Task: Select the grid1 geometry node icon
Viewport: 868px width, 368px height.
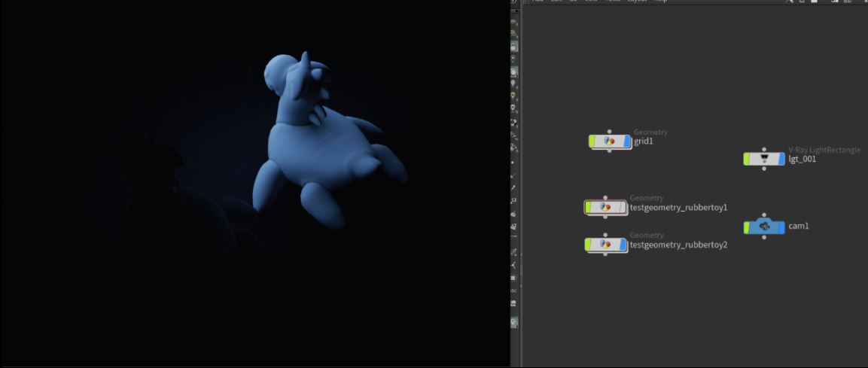Action: pos(610,141)
